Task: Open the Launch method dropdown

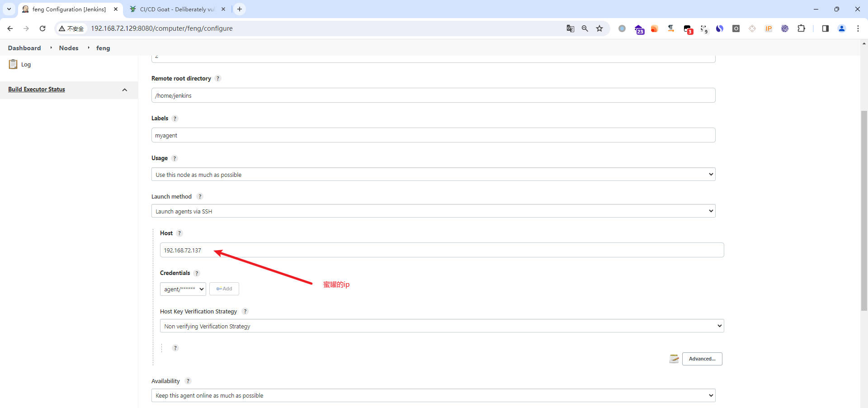Action: point(433,211)
